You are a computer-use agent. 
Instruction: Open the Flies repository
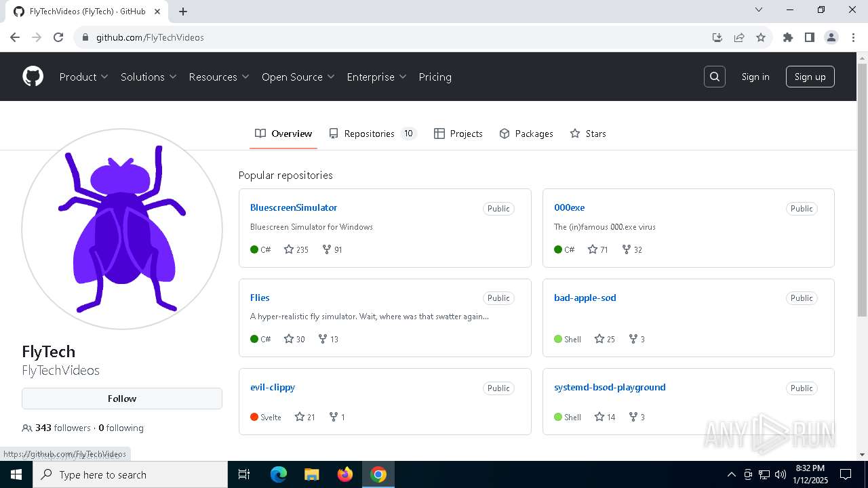pos(260,298)
